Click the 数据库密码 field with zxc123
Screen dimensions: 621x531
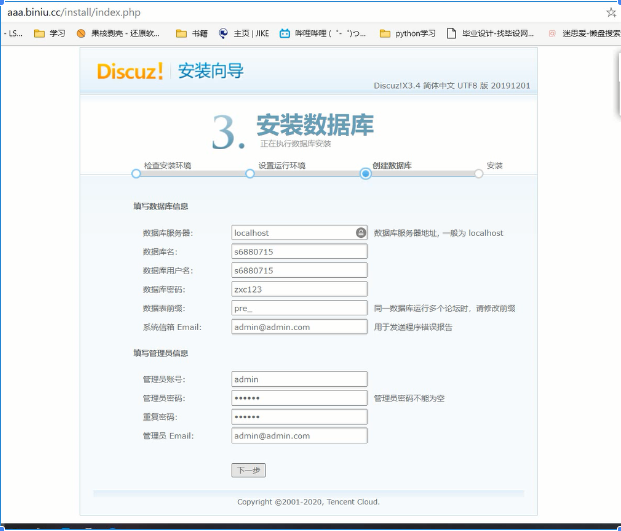[x=299, y=289]
